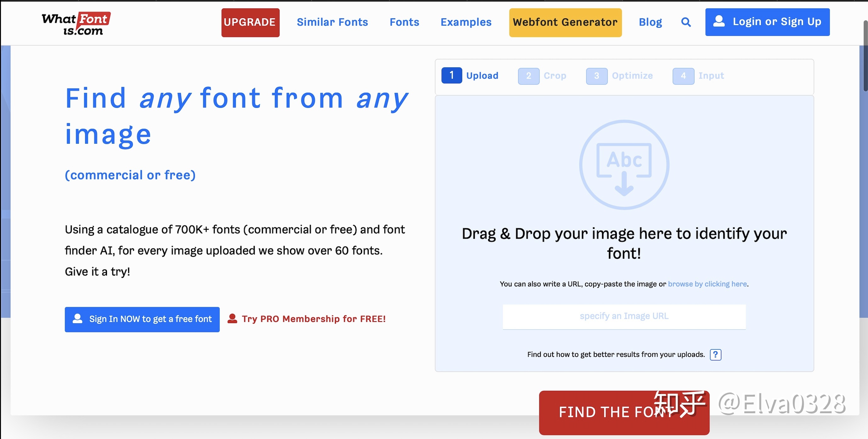
Task: Visit the Blog link
Action: point(650,22)
